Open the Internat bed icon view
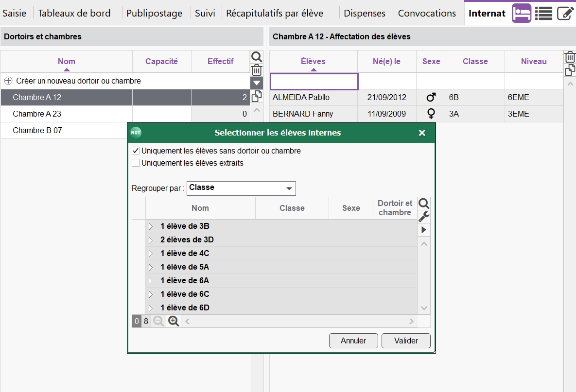 (521, 13)
